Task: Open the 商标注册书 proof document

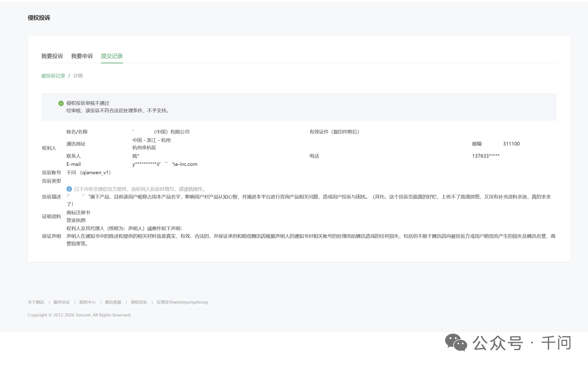Action: pos(78,213)
